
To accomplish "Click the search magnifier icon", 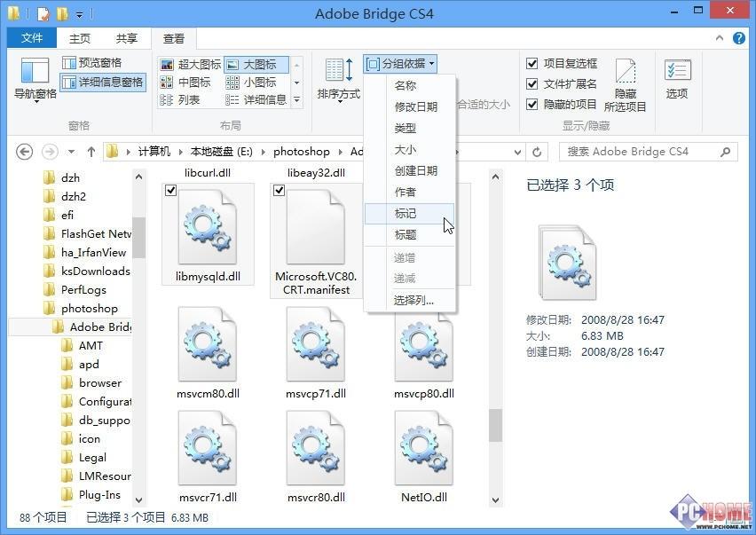I will click(x=725, y=152).
